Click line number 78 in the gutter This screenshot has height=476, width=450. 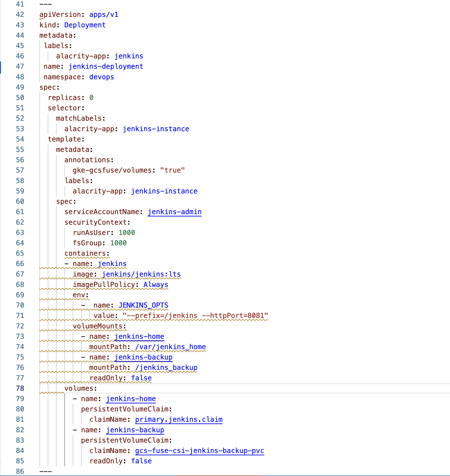coord(20,388)
